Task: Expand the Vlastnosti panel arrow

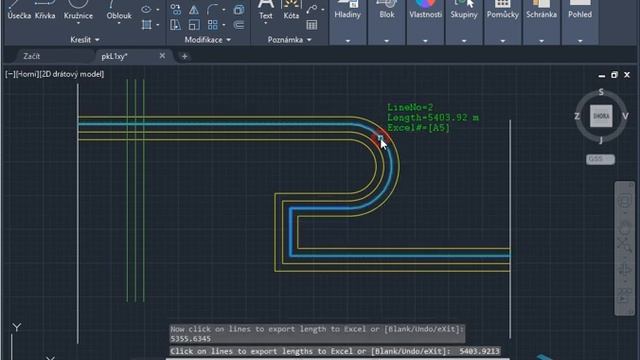Action: click(x=425, y=41)
